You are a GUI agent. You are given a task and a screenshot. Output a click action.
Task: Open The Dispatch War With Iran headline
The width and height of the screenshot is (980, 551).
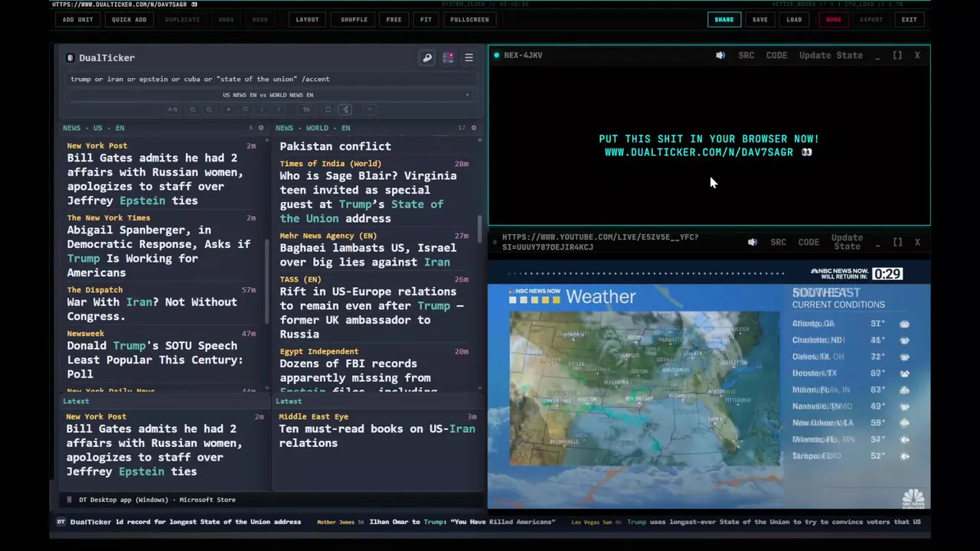(x=152, y=309)
